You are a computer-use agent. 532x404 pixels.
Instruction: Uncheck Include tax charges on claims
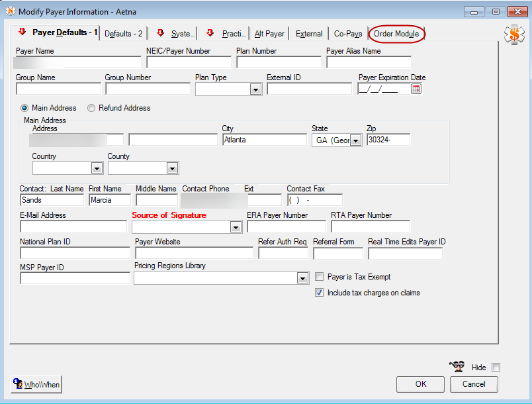320,293
